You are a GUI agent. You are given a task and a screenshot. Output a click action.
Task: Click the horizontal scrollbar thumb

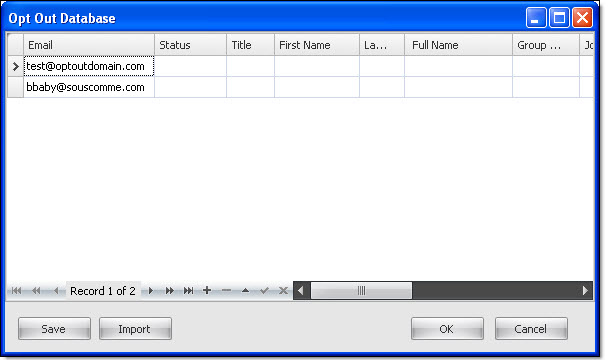(362, 291)
